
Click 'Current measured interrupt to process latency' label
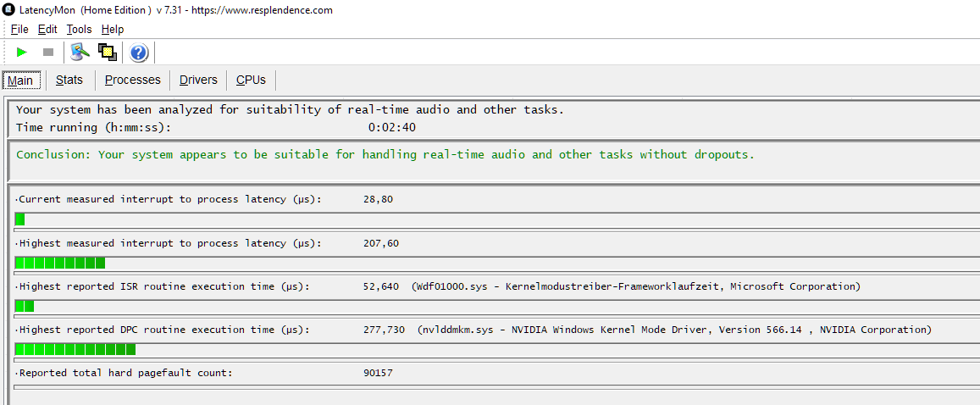[168, 199]
